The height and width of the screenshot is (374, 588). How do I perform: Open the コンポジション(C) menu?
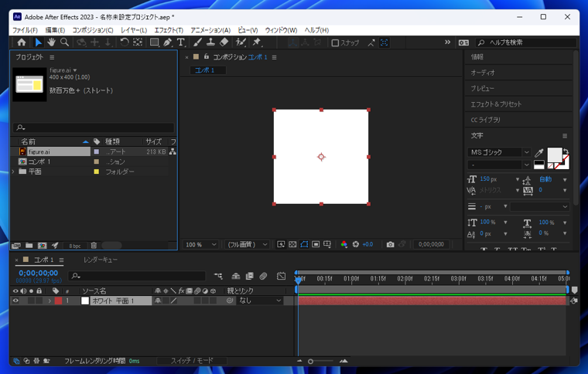[x=93, y=30]
